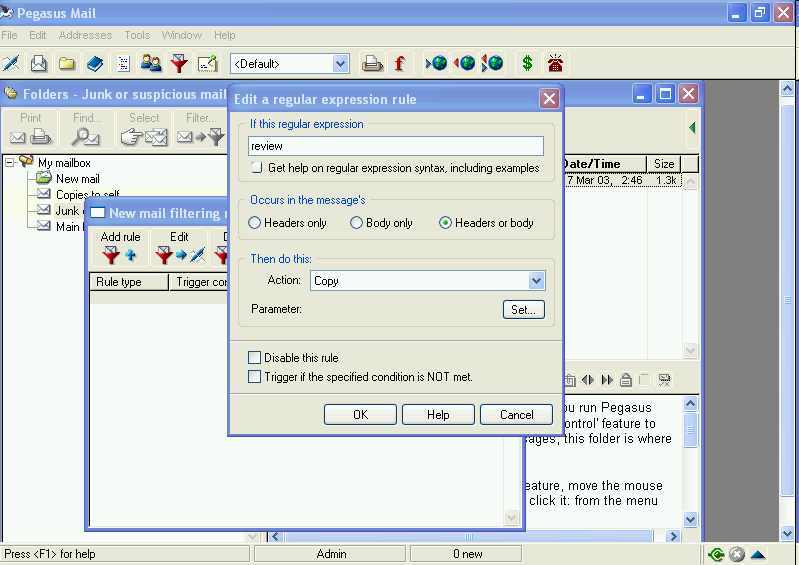The width and height of the screenshot is (799, 565).
Task: Click the two-people users icon
Action: [x=151, y=64]
